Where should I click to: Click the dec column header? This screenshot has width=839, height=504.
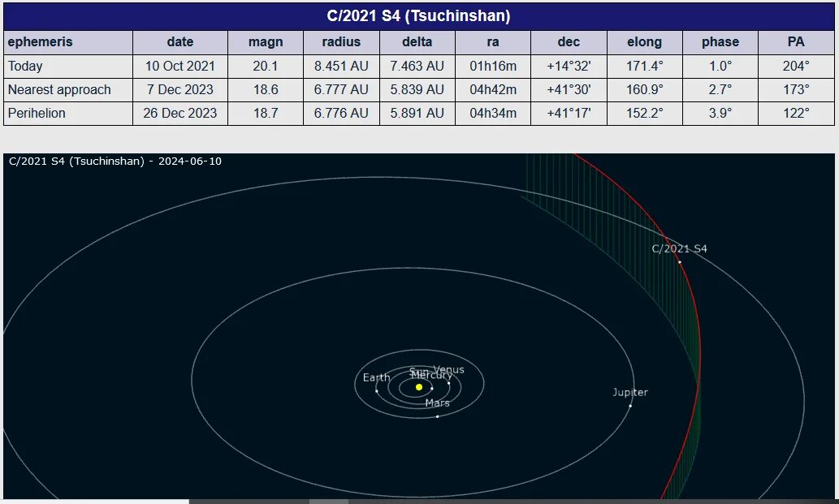(569, 41)
